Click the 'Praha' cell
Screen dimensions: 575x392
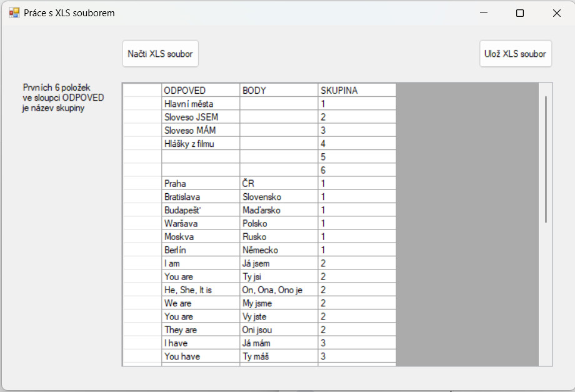[201, 183]
